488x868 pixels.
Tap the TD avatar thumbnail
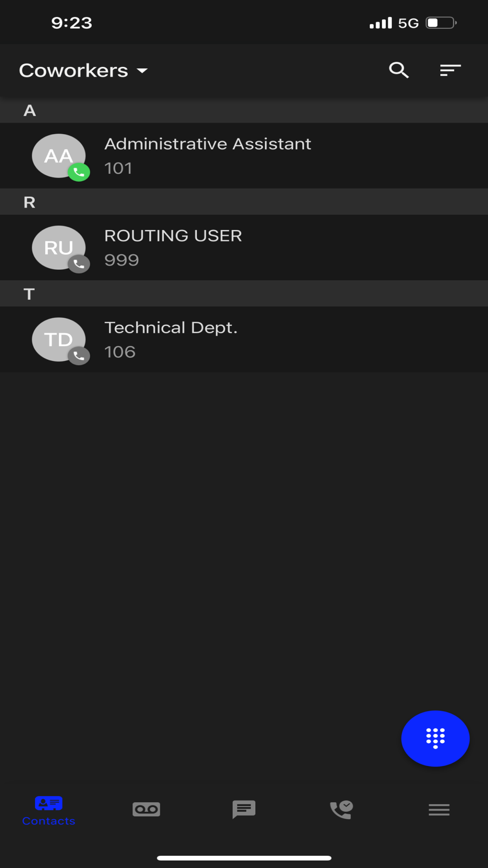click(x=59, y=339)
